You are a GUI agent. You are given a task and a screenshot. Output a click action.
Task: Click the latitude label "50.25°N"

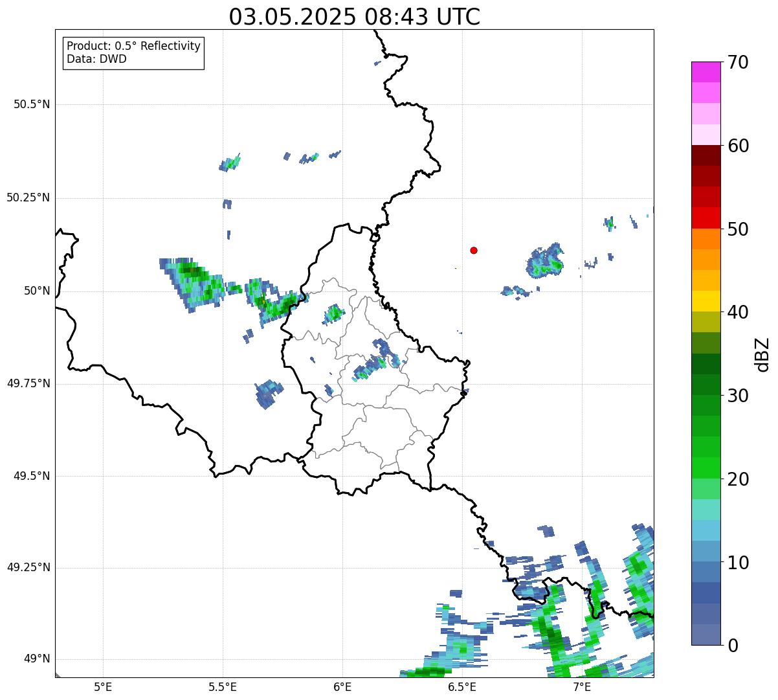coord(28,198)
